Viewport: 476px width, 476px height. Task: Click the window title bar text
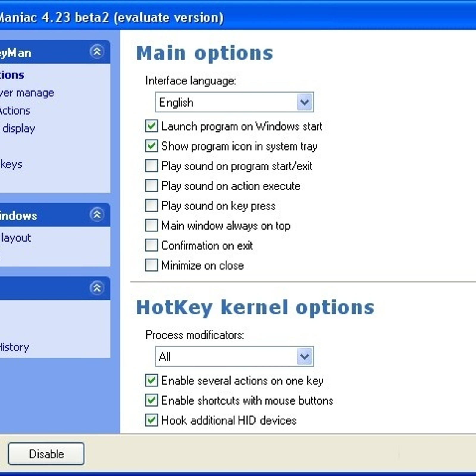pyautogui.click(x=111, y=17)
